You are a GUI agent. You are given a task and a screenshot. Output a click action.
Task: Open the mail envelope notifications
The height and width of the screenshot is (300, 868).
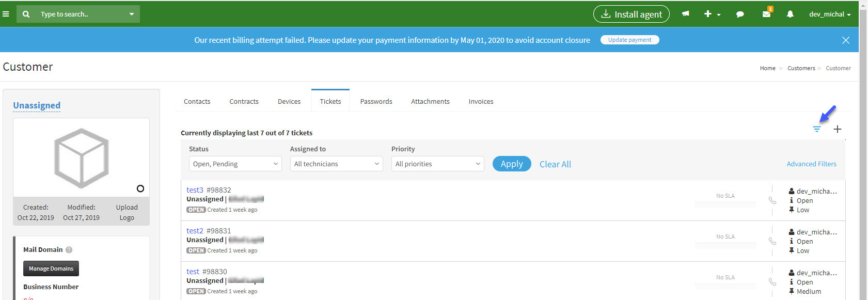(x=767, y=13)
